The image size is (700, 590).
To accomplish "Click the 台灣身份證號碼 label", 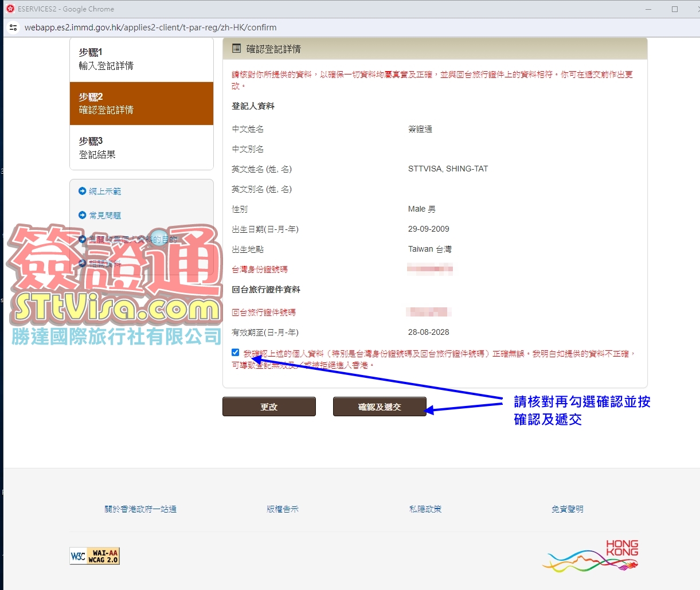I will 260,269.
